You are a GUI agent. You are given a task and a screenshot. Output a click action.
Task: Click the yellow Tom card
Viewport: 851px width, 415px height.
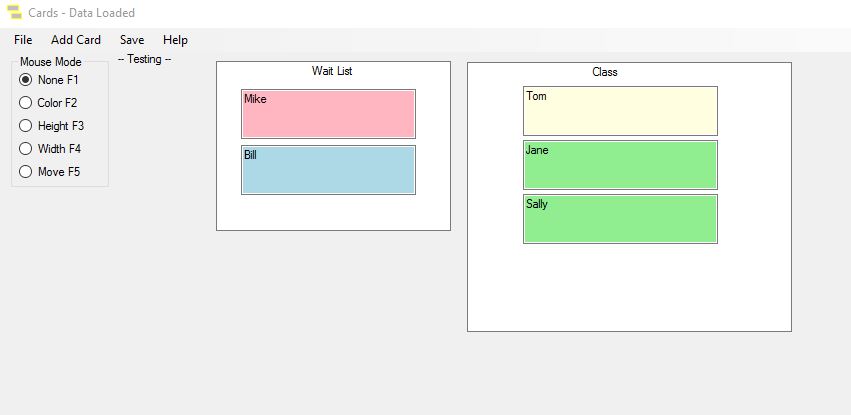(x=620, y=112)
